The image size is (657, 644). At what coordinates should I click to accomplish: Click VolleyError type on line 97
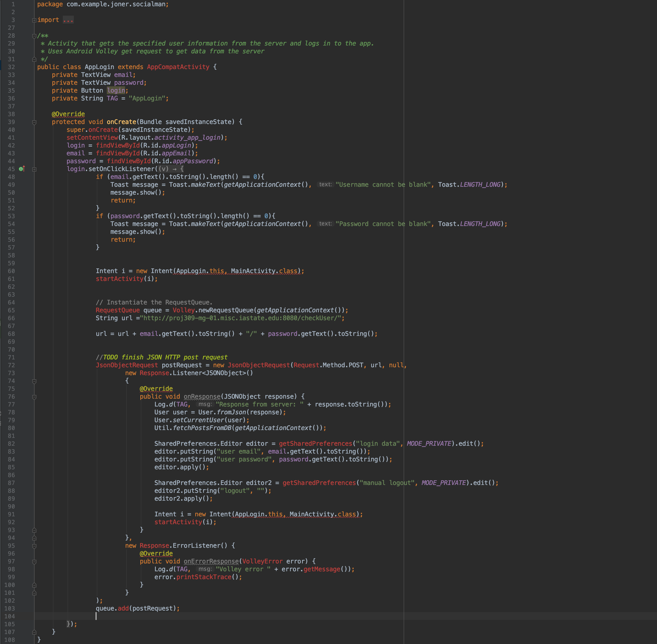(262, 561)
